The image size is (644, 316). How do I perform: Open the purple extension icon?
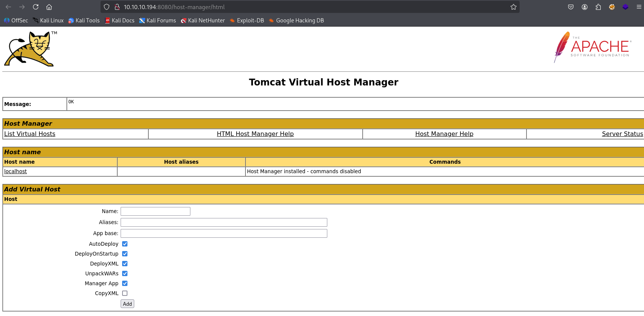(x=625, y=7)
